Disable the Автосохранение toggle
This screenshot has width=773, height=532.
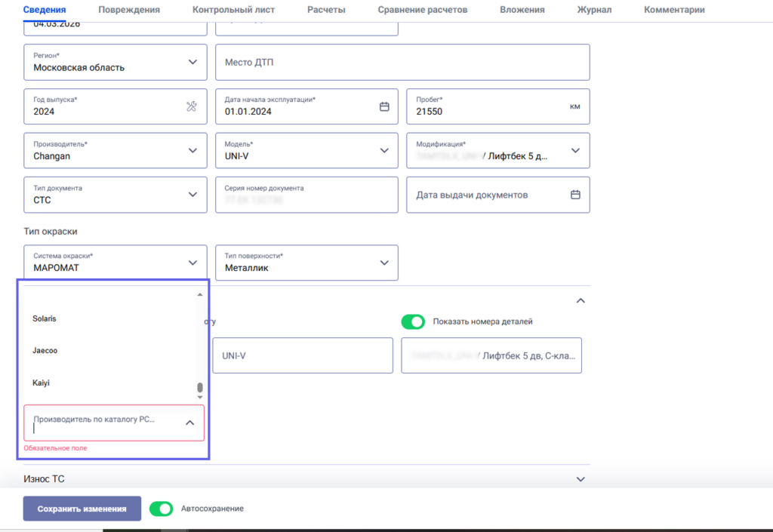[162, 509]
